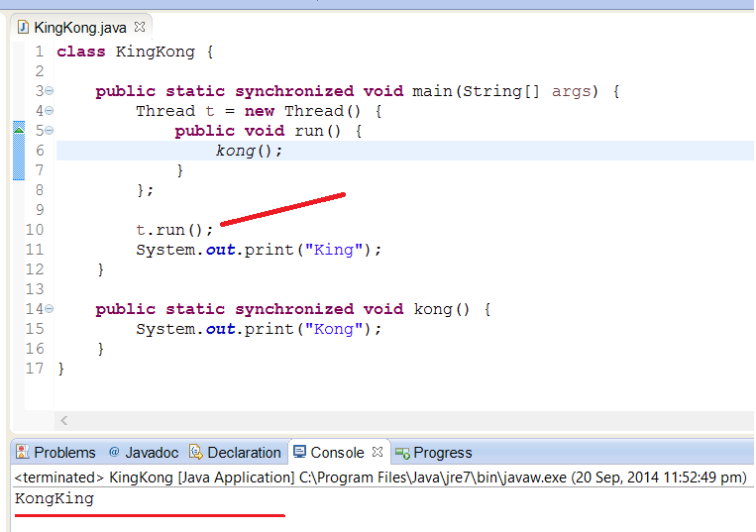Viewport: 756px width, 532px height.
Task: Click the Javadoc @ icon
Action: click(114, 452)
